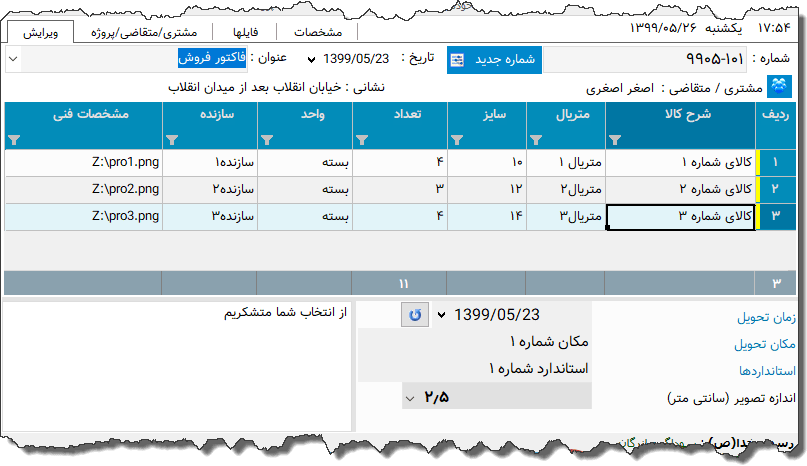Select cell سازنده۳
807x466 pixels.
coord(210,216)
